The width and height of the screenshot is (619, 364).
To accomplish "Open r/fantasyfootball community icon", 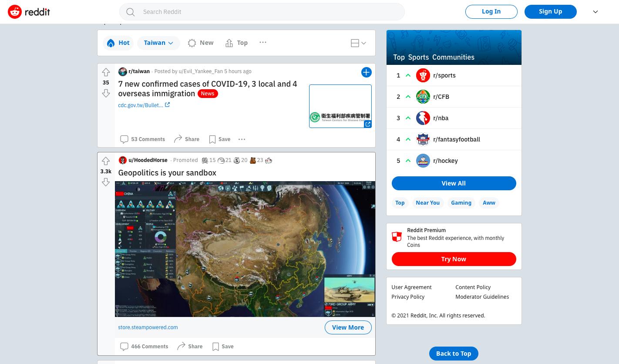I will 423,139.
